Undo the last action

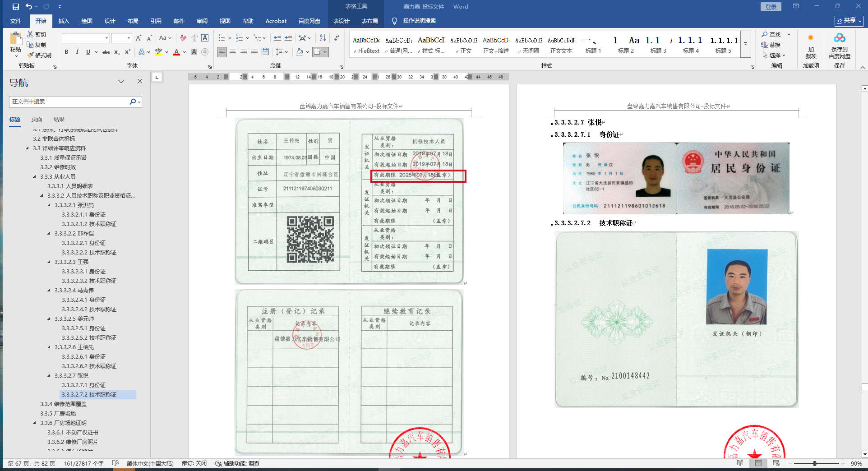coord(29,7)
